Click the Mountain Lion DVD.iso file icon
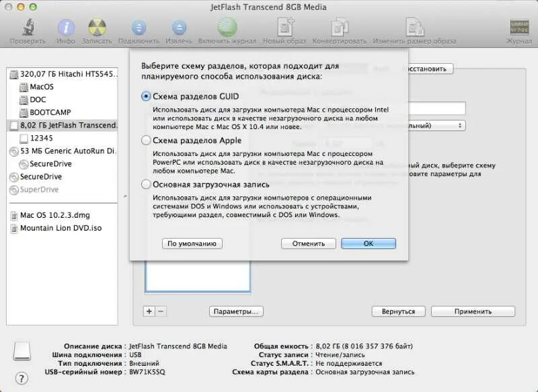Image resolution: width=538 pixels, height=392 pixels. click(x=14, y=229)
